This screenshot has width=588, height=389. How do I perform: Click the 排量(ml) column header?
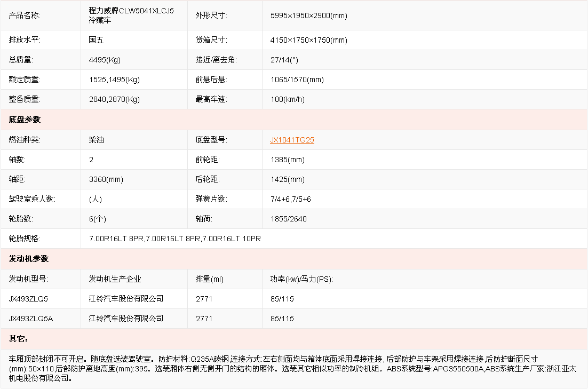[209, 279]
